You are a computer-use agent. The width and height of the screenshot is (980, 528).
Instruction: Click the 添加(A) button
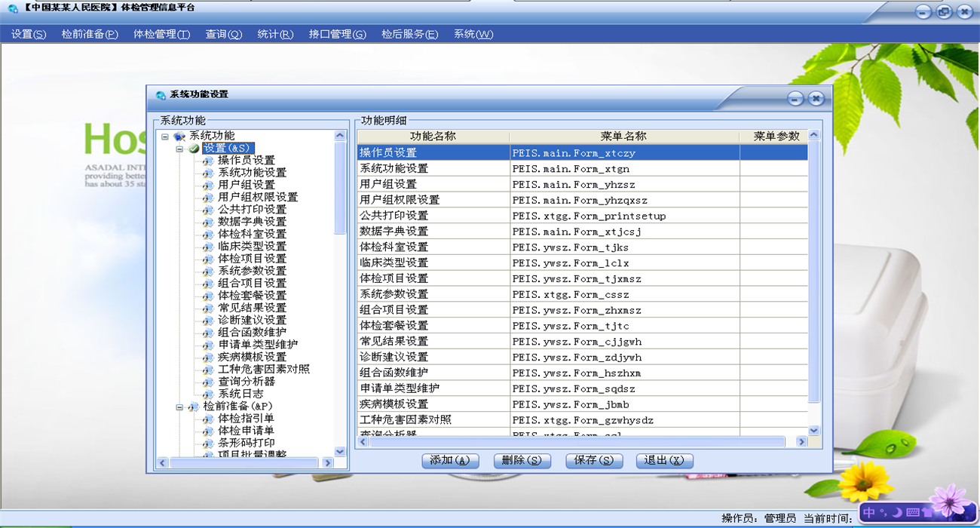coord(450,460)
